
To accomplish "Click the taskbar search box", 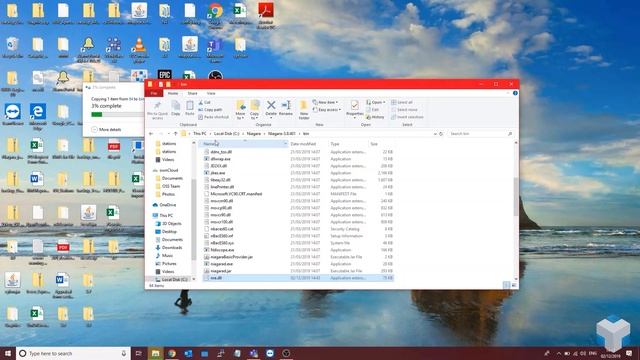I will pos(73,353).
